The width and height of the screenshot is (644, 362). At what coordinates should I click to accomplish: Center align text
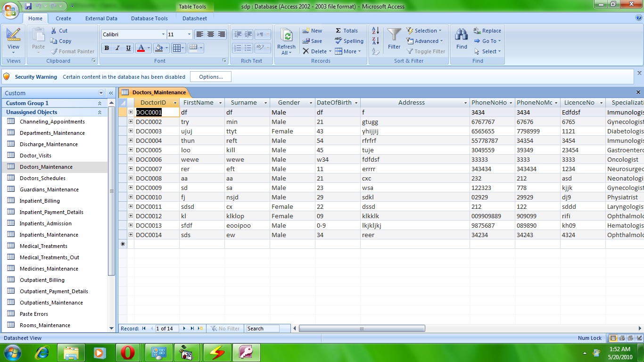click(211, 34)
